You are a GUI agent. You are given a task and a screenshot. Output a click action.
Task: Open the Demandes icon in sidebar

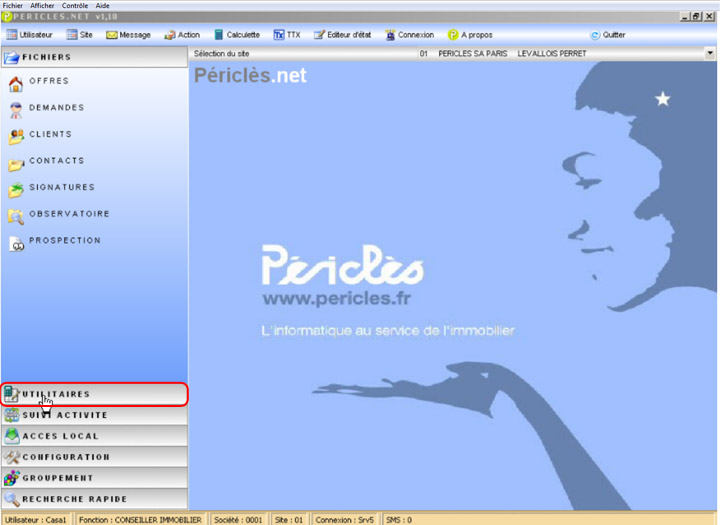click(16, 109)
